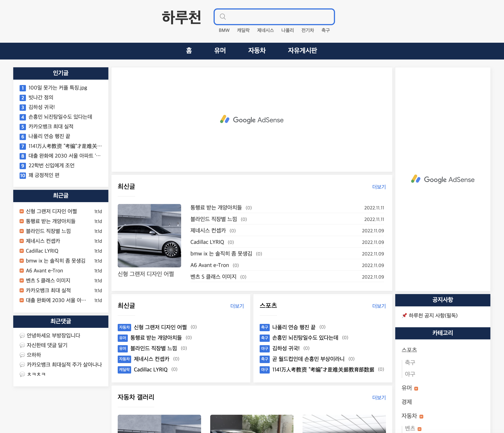This screenshot has height=433, width=504.
Task: Open the 신형 그랜저 car thumbnail image
Action: point(149,235)
